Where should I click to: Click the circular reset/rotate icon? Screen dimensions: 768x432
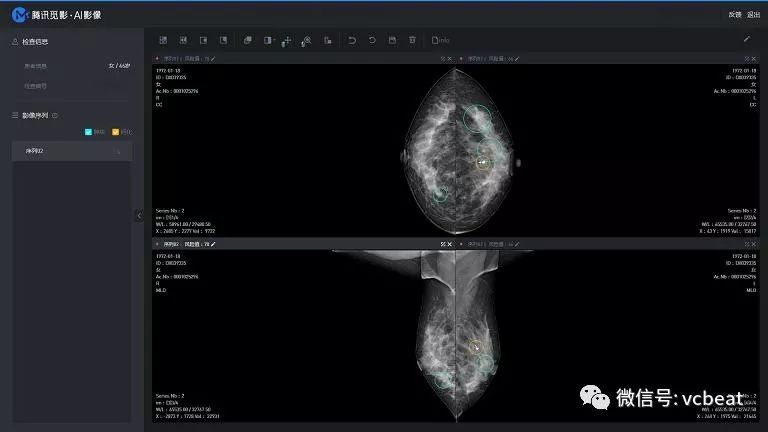[x=372, y=40]
